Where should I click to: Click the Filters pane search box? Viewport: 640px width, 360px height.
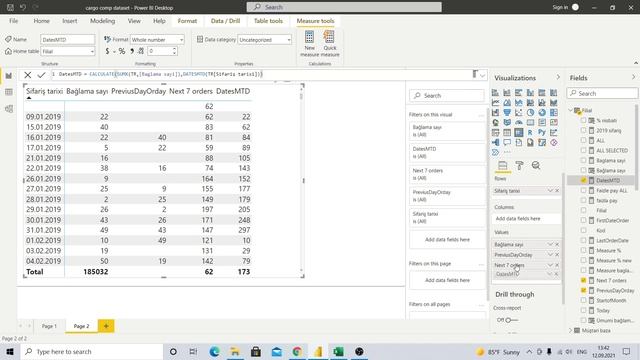pyautogui.click(x=447, y=96)
